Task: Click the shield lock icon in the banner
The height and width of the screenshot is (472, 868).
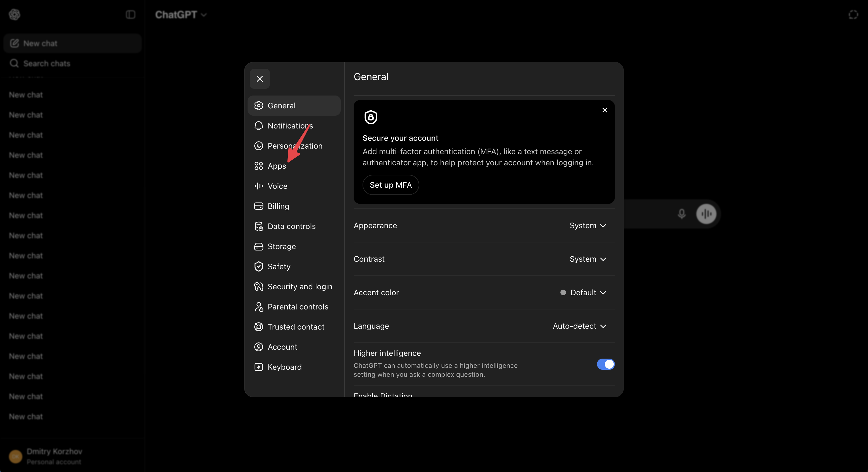Action: (371, 117)
